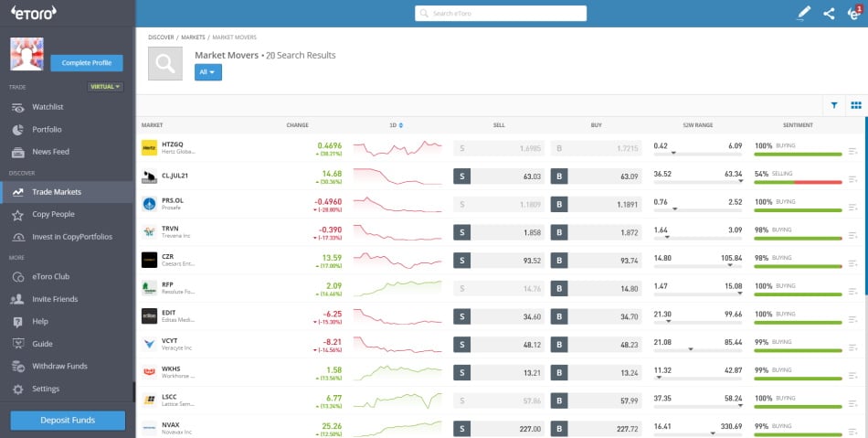Click the VCYT Veracyte logo icon
The height and width of the screenshot is (438, 868).
149,344
